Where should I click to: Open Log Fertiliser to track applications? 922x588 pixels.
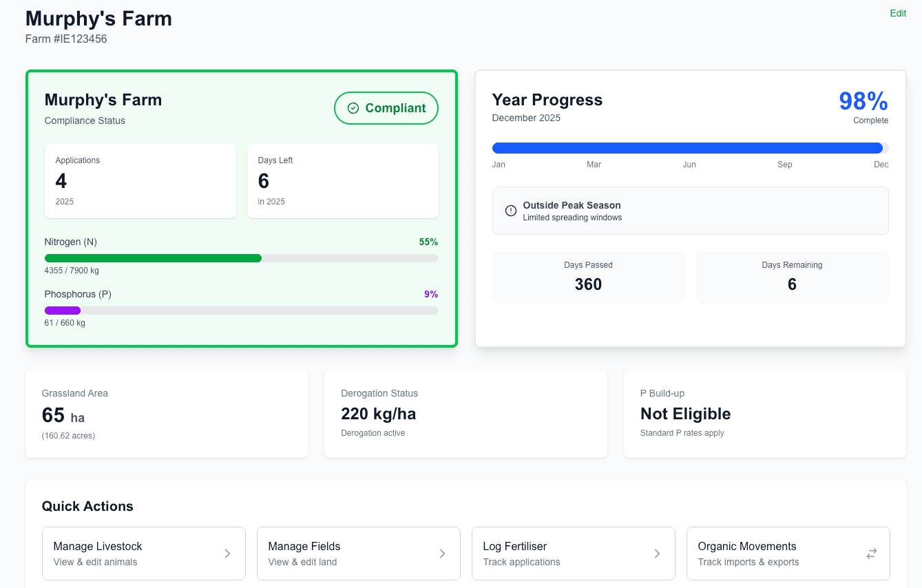point(573,553)
